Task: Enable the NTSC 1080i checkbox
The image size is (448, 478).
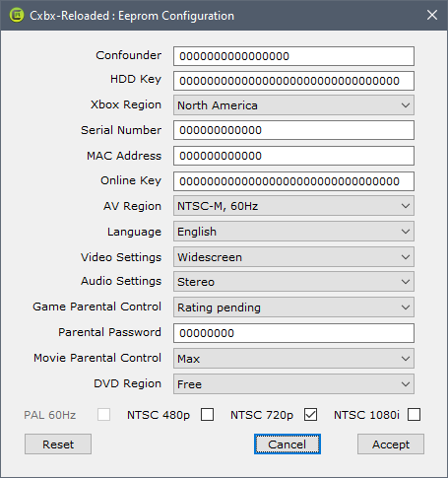Action: [x=414, y=415]
